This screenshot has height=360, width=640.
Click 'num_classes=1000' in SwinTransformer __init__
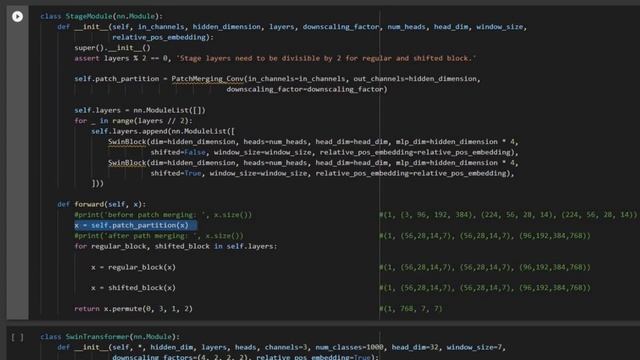[349, 347]
